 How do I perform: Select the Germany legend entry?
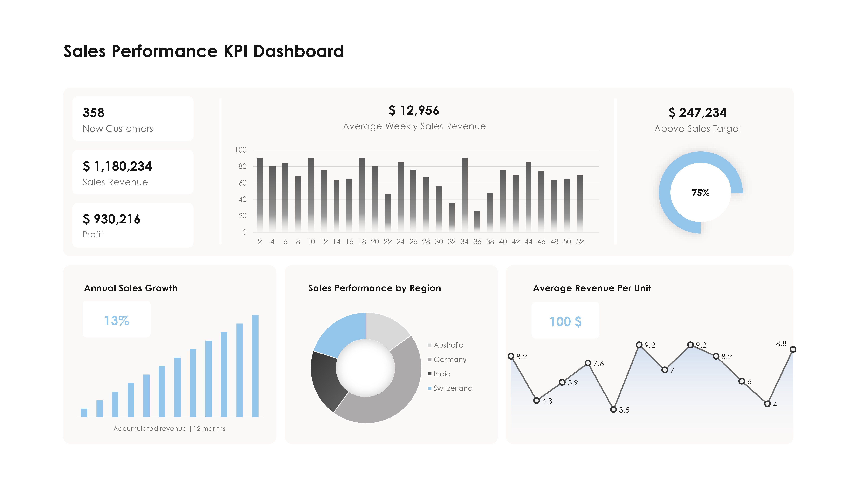(x=447, y=359)
